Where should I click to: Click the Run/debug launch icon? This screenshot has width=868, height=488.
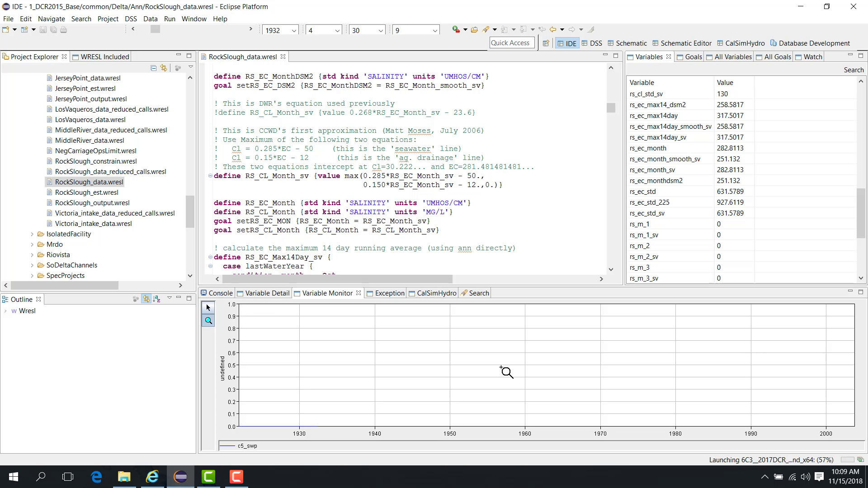tap(456, 30)
